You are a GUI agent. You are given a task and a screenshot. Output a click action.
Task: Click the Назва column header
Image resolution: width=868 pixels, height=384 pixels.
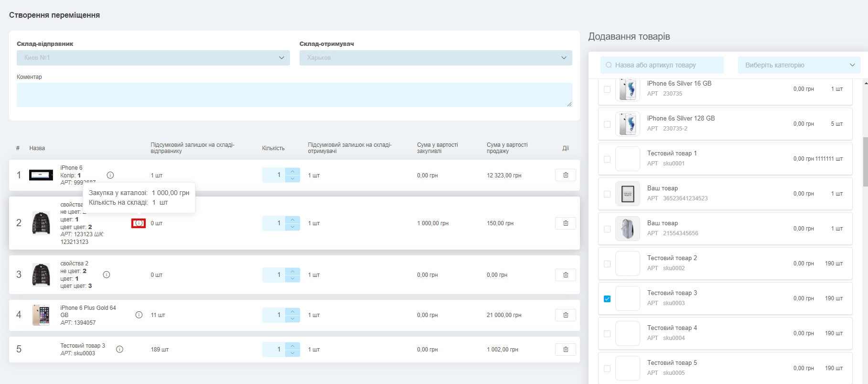37,148
